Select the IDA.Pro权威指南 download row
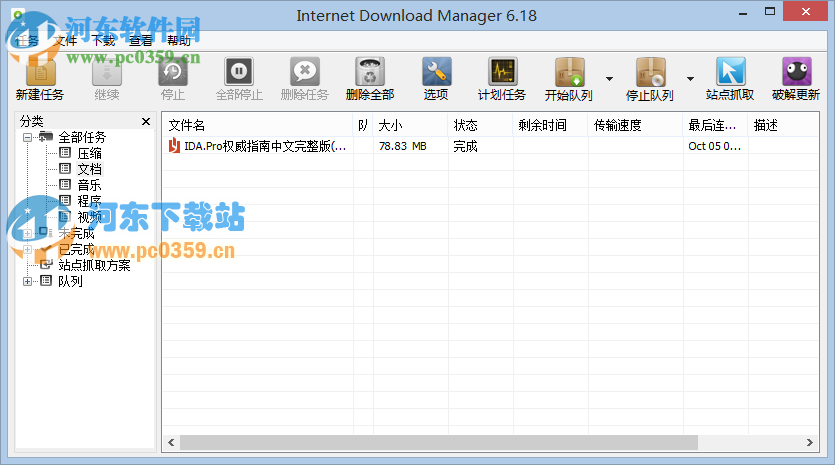 [490, 146]
